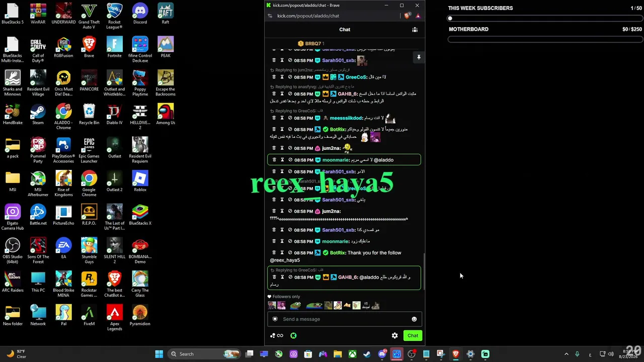Click the MOTHERBOARD goal progress bar
The width and height of the screenshot is (644, 362).
[x=545, y=39]
